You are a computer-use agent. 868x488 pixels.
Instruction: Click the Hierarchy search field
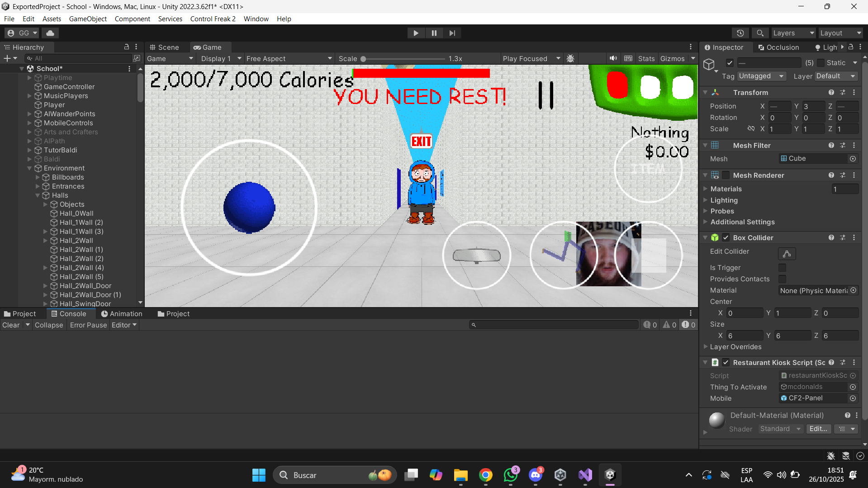click(x=78, y=58)
